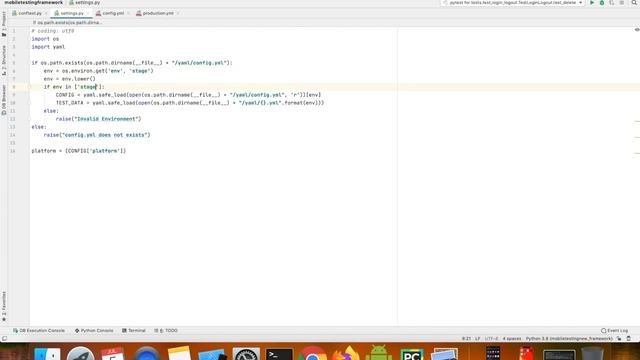Start debugging with the green bug icon
Viewport: 640px width, 360px height.
tap(602, 2)
